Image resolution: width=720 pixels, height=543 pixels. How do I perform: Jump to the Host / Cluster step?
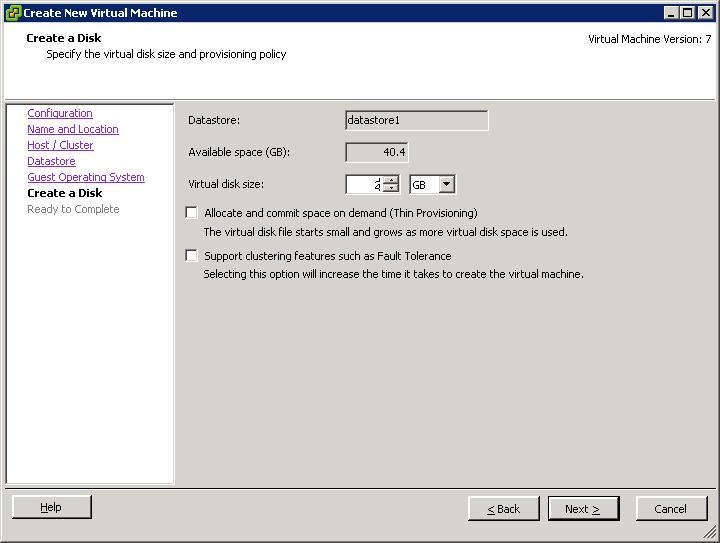60,145
